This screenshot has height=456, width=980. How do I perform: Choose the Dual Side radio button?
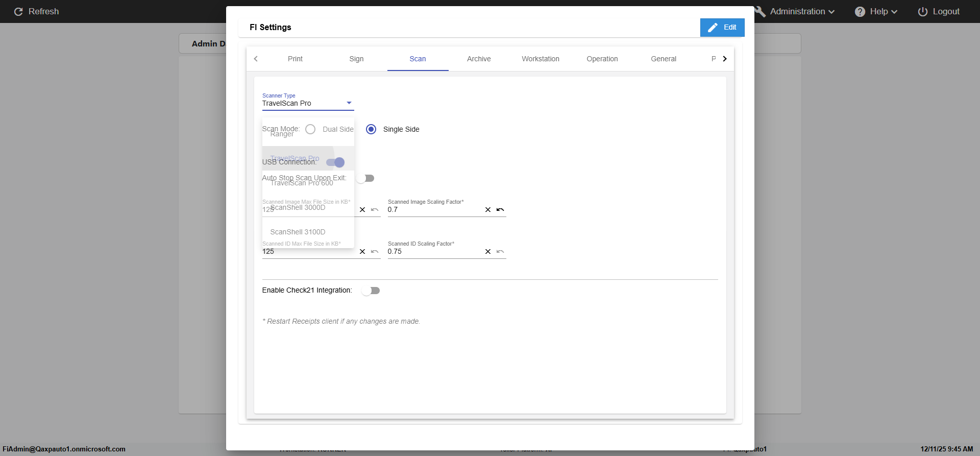coord(310,129)
